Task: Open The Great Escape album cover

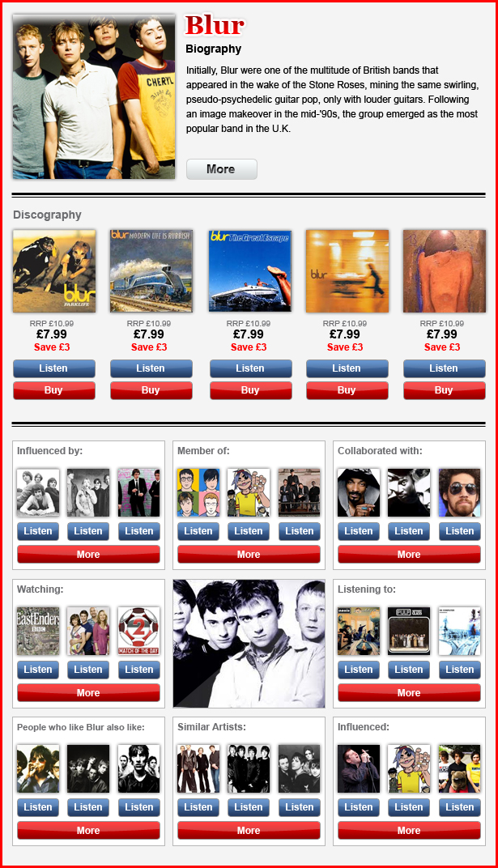Action: (250, 271)
